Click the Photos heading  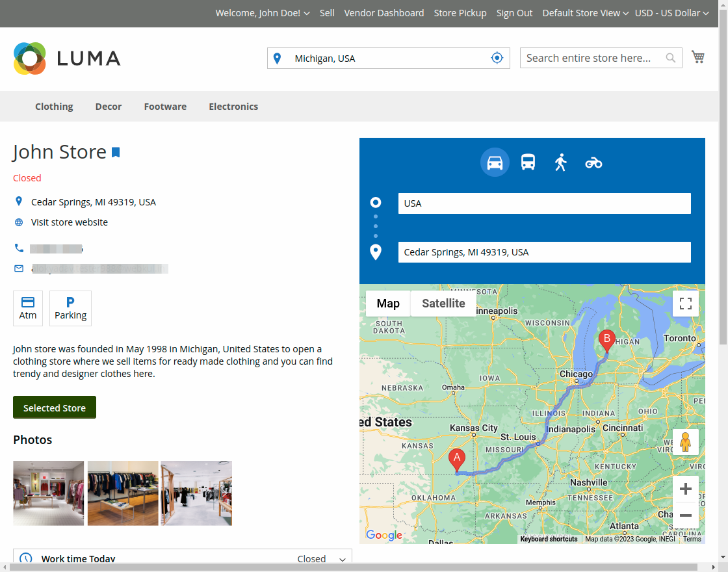click(32, 439)
